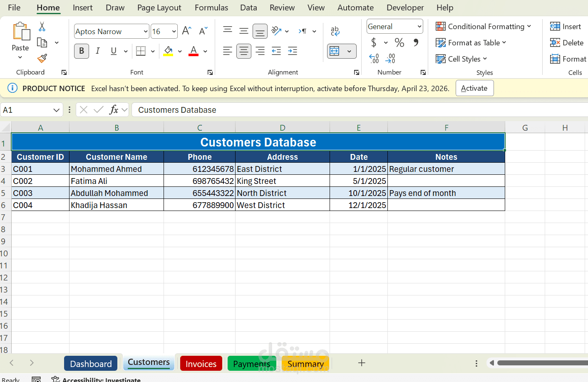Select cell B4 containing Fatima Ali

click(116, 181)
